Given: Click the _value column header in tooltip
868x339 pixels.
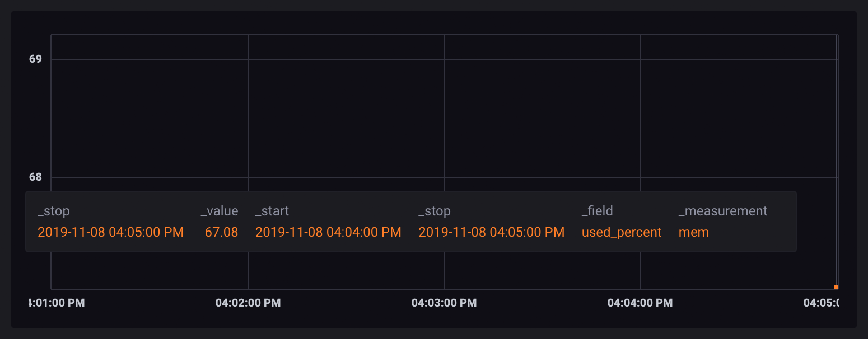Looking at the screenshot, I should (220, 211).
